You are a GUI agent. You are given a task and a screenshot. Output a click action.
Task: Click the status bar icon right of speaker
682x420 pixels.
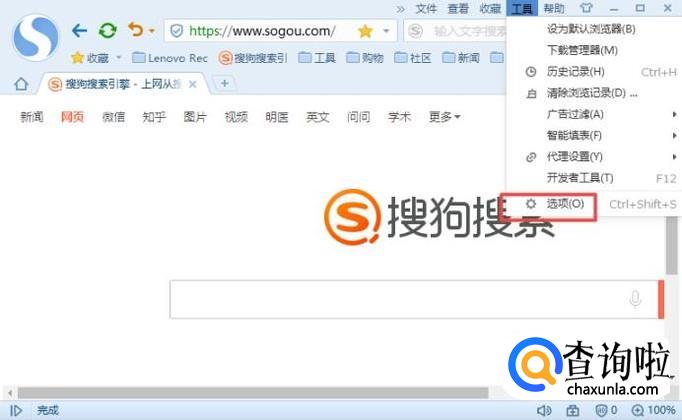(572, 410)
